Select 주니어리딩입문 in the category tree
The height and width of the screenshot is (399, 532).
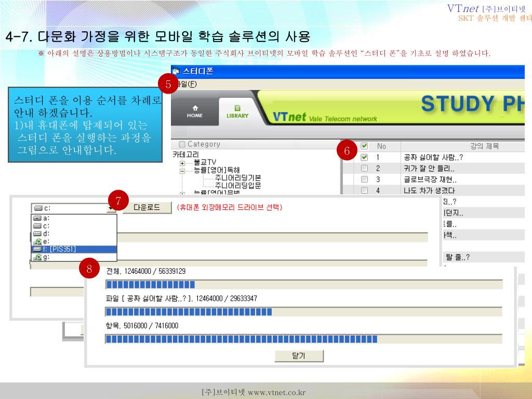(x=238, y=185)
